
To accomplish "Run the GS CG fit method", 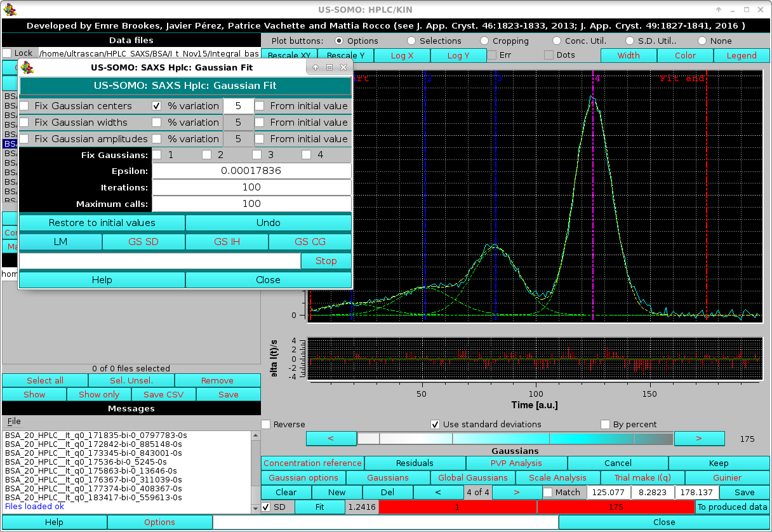I will [x=310, y=242].
